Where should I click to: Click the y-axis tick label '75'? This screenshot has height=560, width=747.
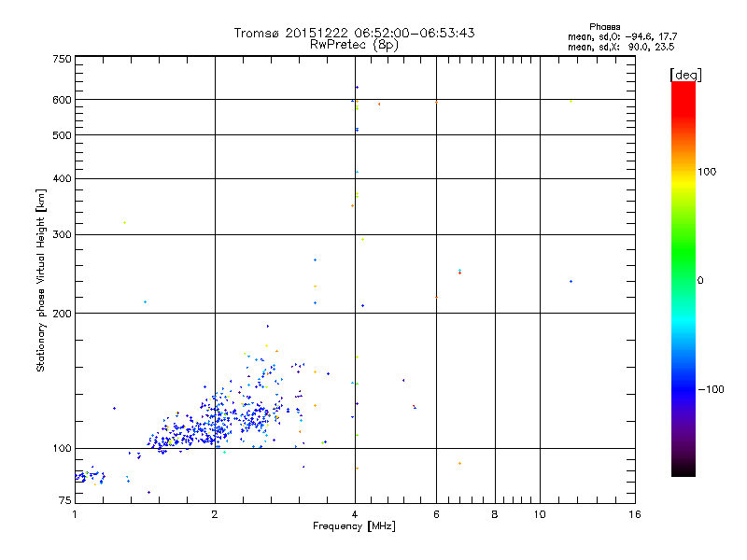tap(65, 500)
